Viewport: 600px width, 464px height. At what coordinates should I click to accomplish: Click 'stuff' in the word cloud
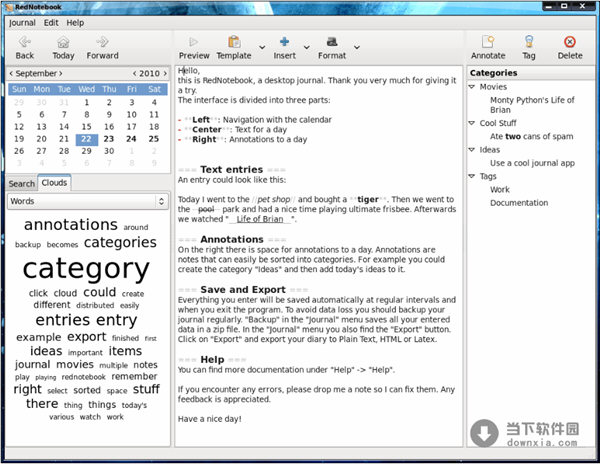(146, 389)
